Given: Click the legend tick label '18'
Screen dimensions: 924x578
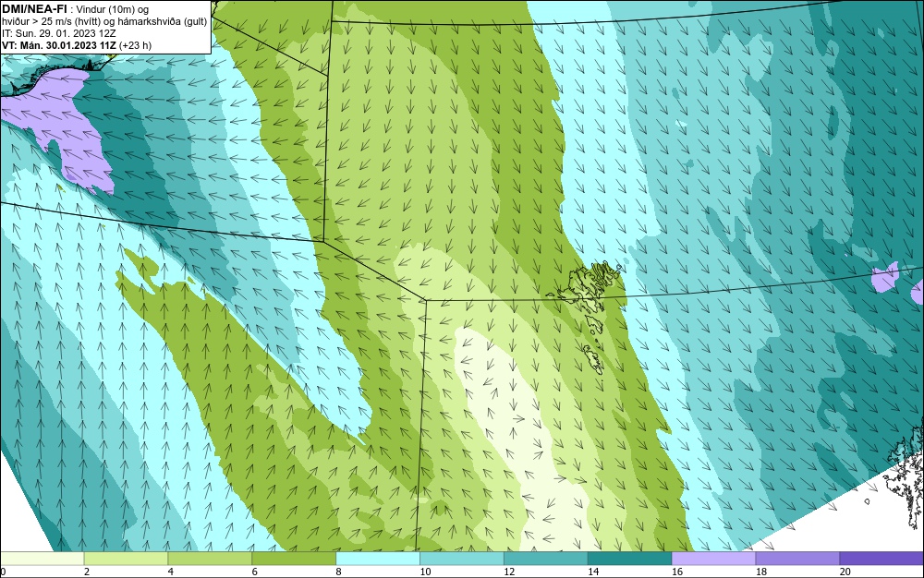Looking at the screenshot, I should pos(760,572).
